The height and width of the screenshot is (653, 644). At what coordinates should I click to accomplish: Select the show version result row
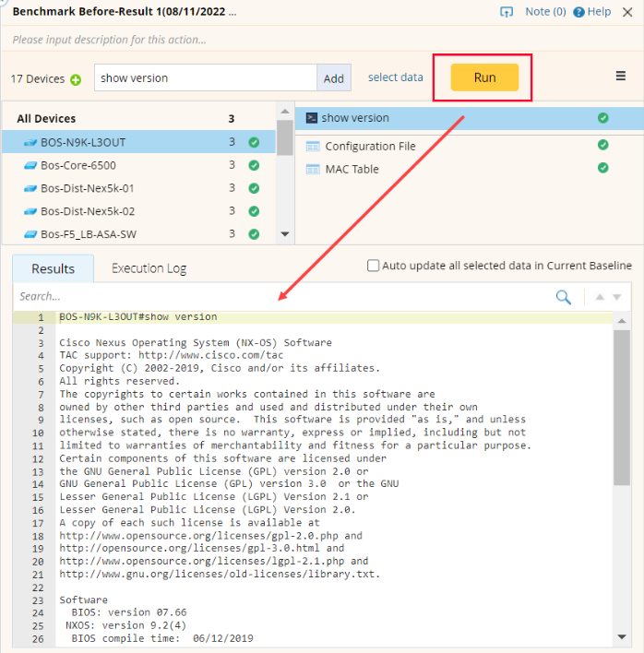(470, 118)
